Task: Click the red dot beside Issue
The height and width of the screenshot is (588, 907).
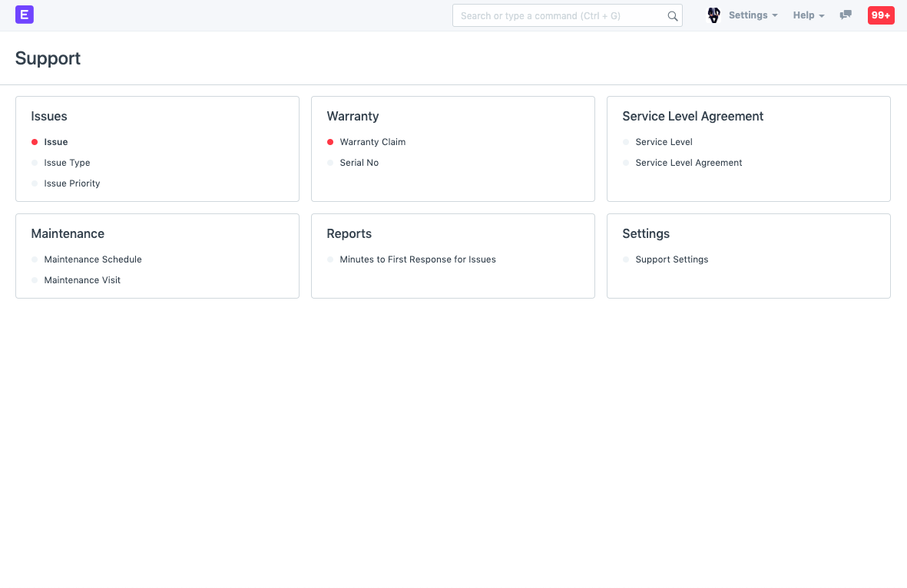Action: [35, 142]
